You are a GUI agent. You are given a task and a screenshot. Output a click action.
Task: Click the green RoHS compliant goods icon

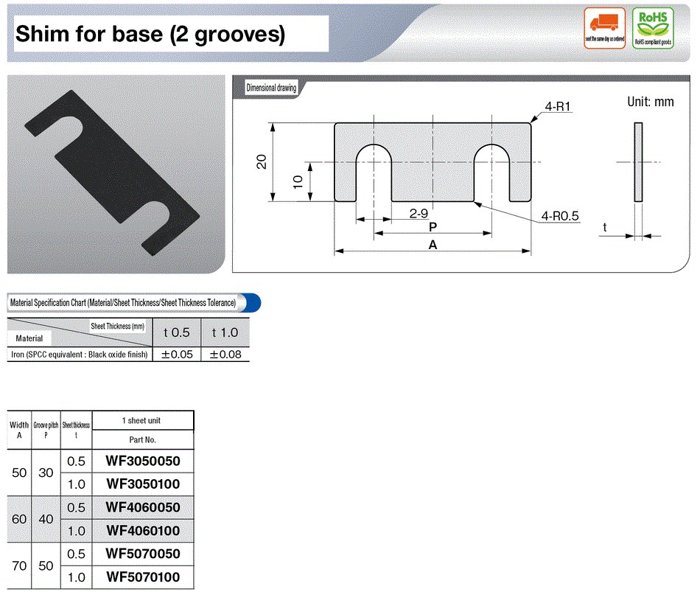click(x=654, y=28)
